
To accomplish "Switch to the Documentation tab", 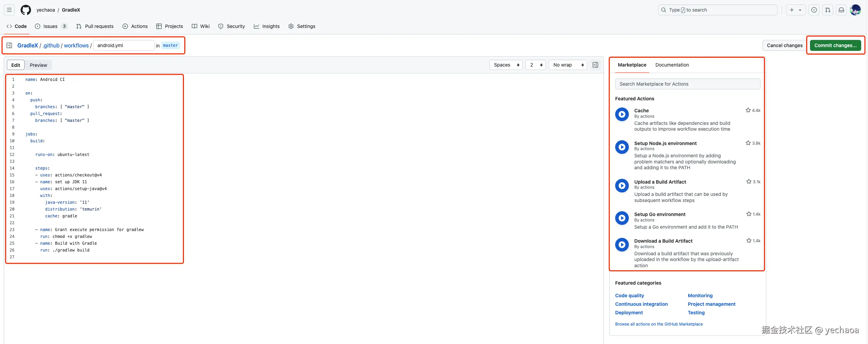I will click(672, 65).
